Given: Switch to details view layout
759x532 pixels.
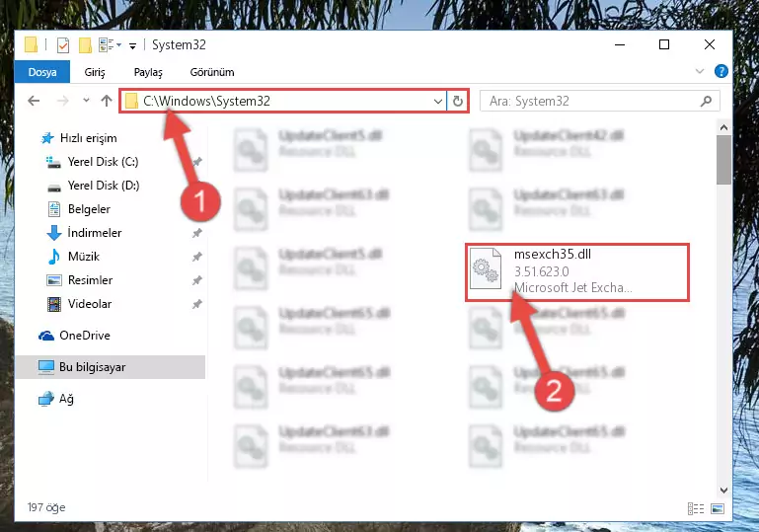Looking at the screenshot, I should [x=696, y=508].
